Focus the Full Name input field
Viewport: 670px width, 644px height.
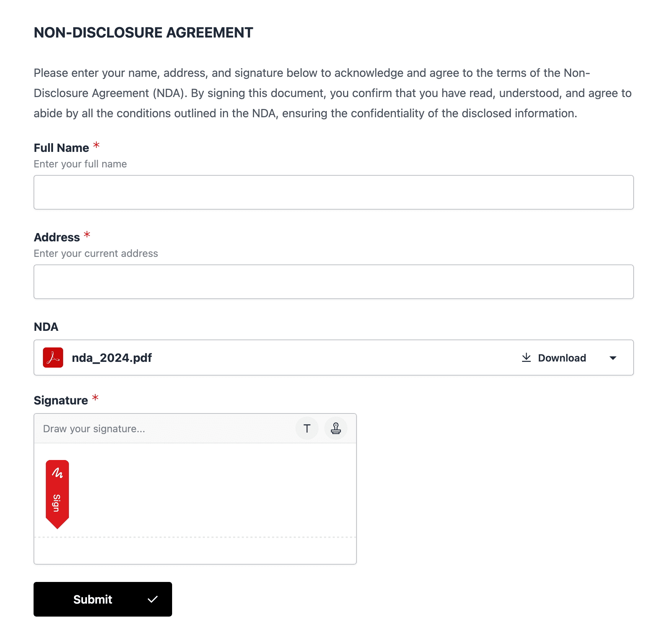point(333,192)
